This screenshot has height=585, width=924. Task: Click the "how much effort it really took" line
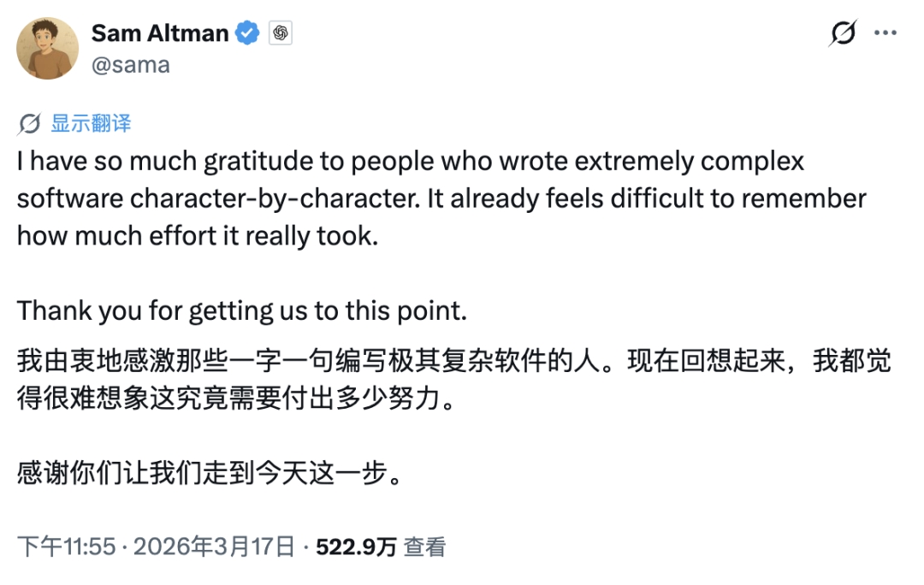pos(198,236)
